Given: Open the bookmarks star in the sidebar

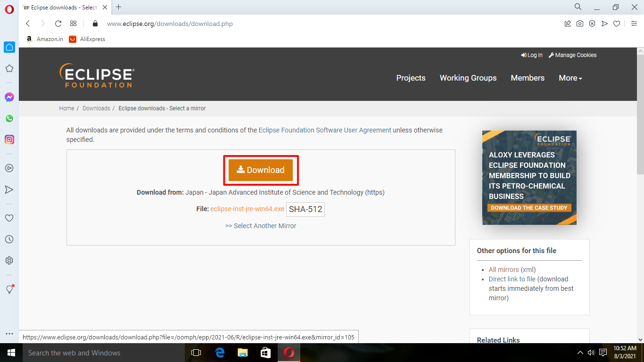Looking at the screenshot, I should 9,69.
